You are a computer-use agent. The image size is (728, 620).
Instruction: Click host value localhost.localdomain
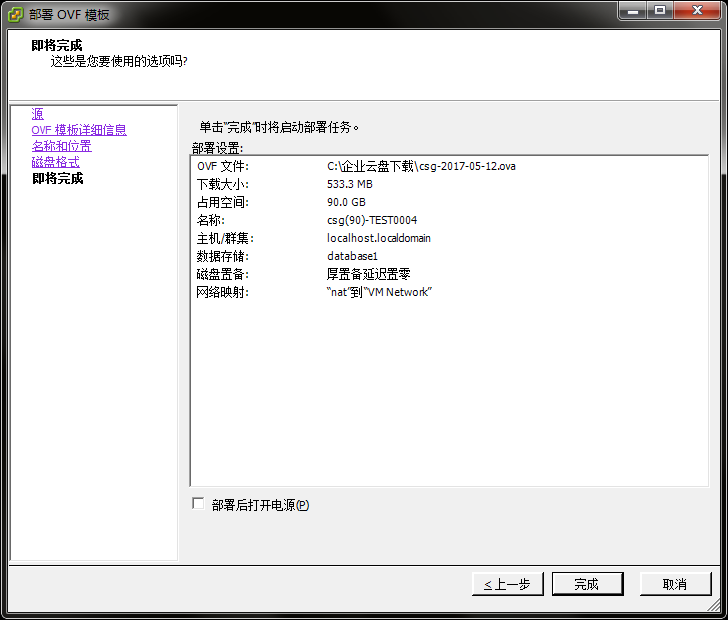(x=379, y=238)
